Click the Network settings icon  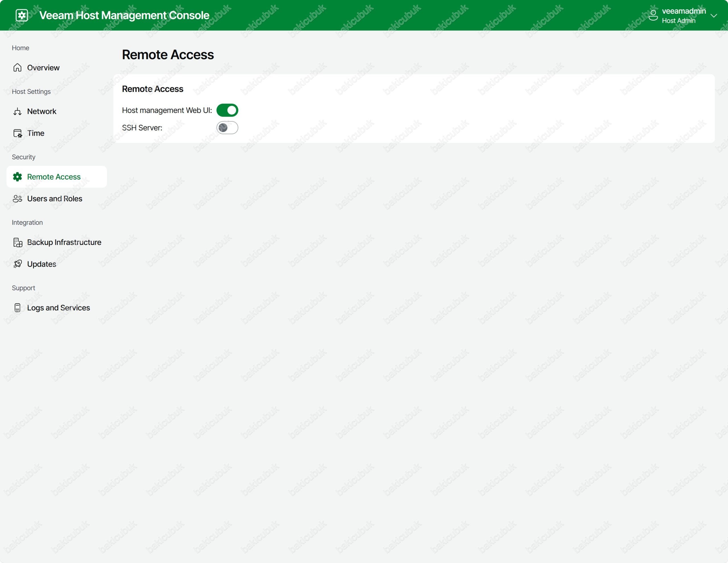point(17,112)
